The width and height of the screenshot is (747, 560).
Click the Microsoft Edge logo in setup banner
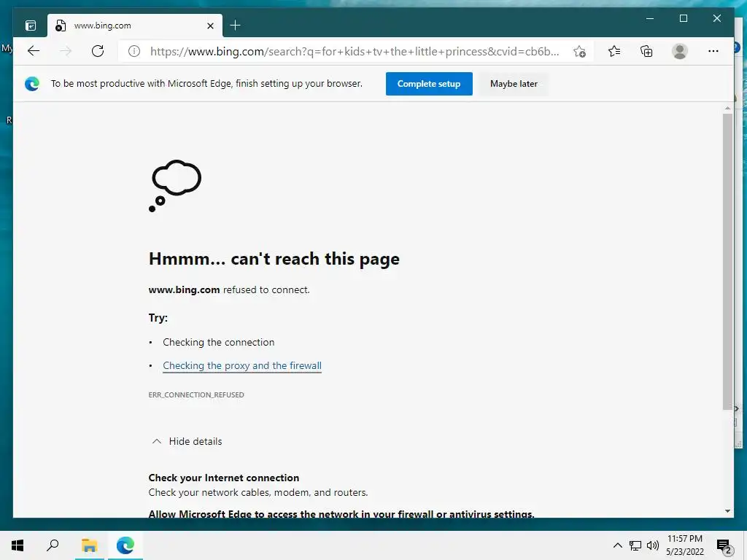(x=32, y=84)
